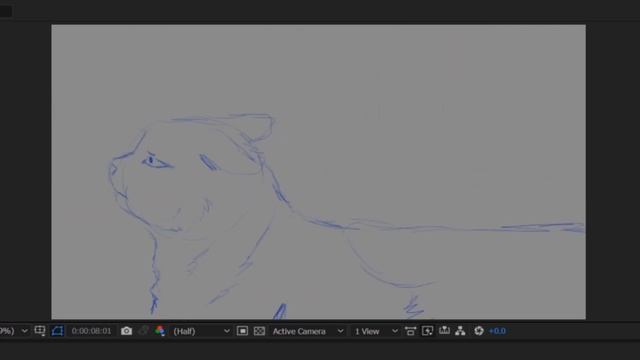Viewport: 640px width, 360px height.
Task: Toggle region of interest
Action: click(242, 331)
